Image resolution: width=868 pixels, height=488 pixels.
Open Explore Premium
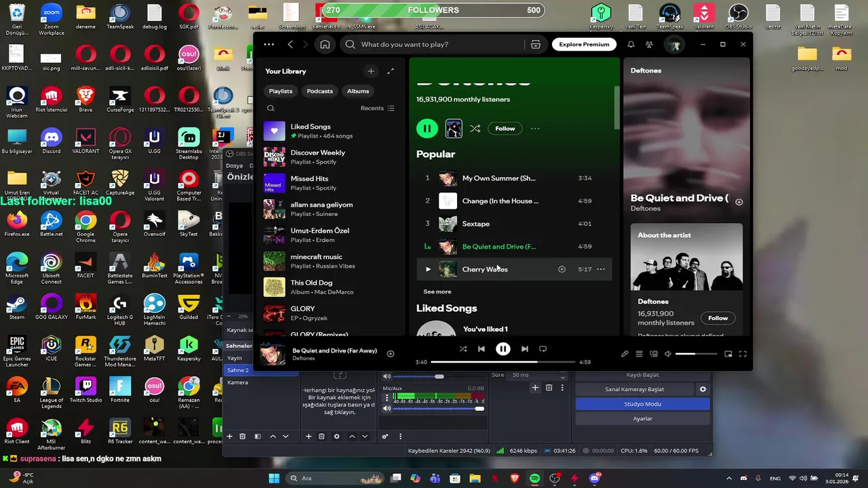[584, 44]
